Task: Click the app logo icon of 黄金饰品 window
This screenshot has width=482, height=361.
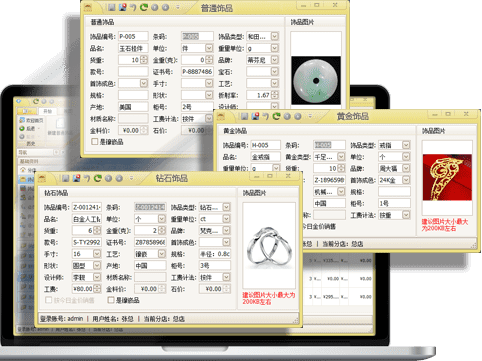Action: coord(221,116)
